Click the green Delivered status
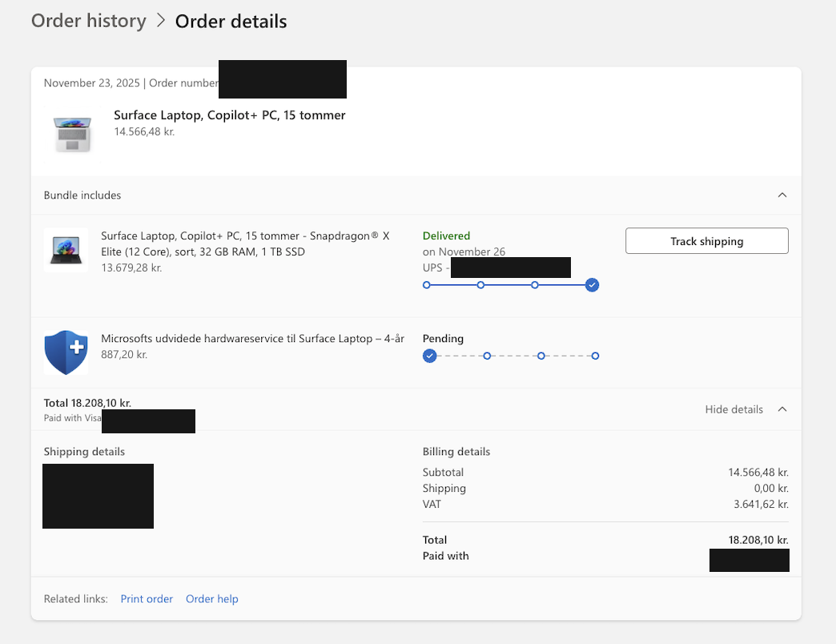836x644 pixels. 446,235
